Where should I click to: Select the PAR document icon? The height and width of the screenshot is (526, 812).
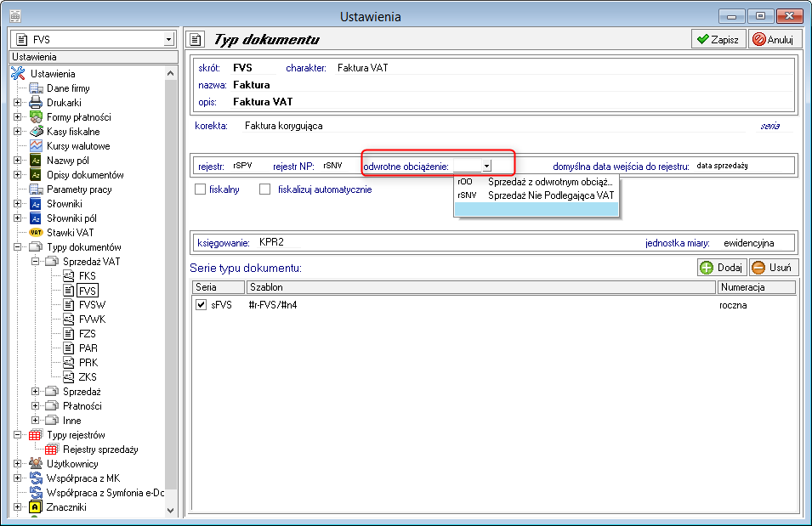[68, 348]
